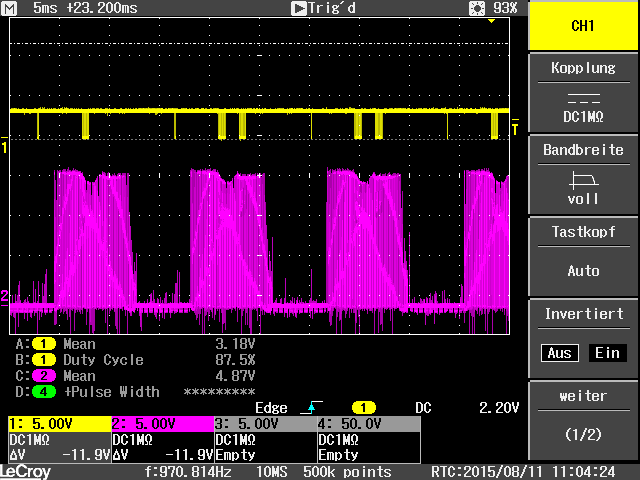Click the Edge trigger type label

(271, 407)
